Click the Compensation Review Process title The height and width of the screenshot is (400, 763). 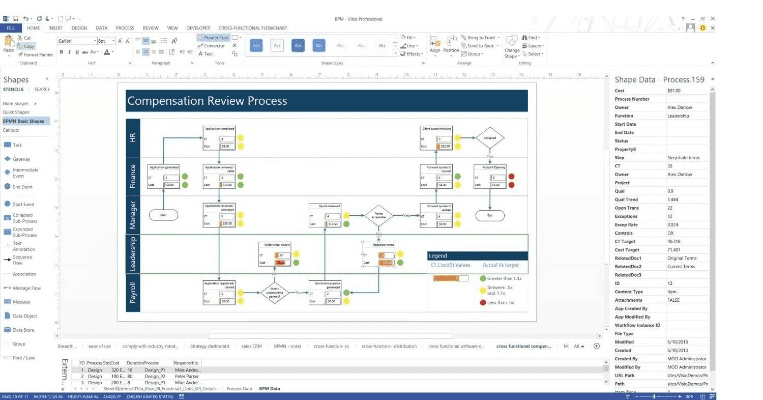207,101
